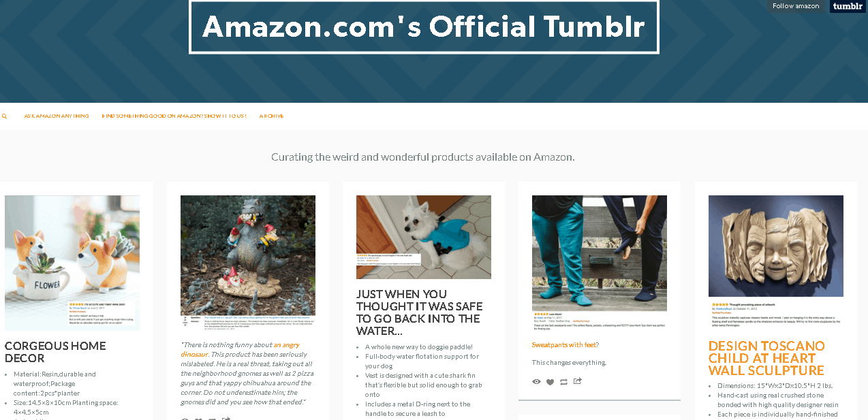Click the search magnifier icon in navigation
Image resolution: width=868 pixels, height=420 pixels.
[4, 116]
